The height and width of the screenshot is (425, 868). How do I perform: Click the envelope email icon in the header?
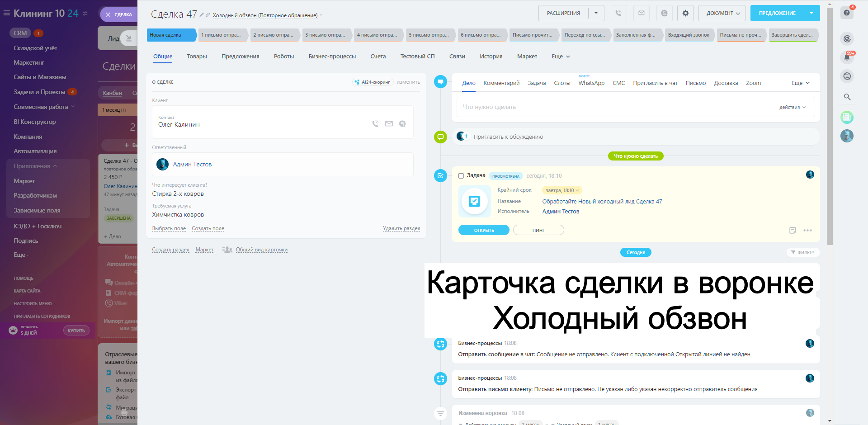[x=641, y=13]
